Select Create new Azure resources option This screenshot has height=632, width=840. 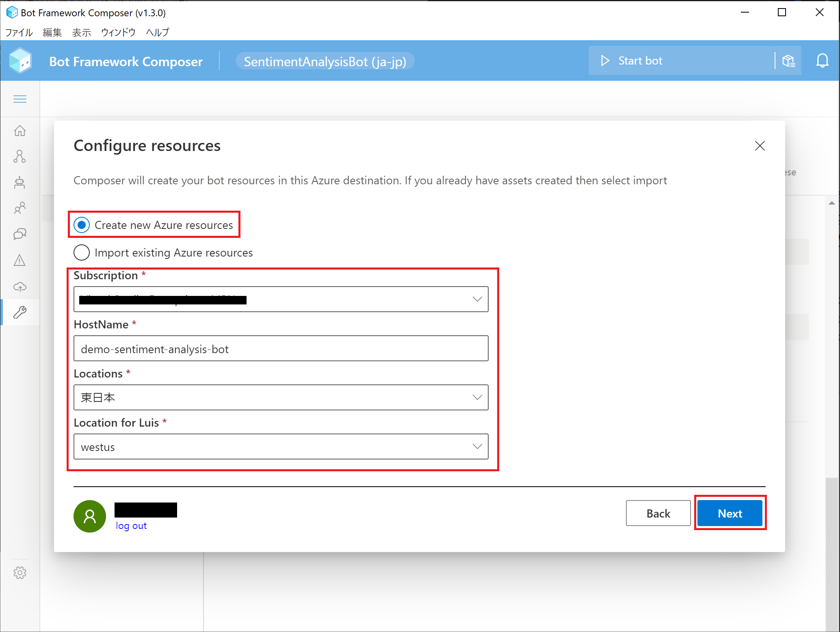click(82, 225)
